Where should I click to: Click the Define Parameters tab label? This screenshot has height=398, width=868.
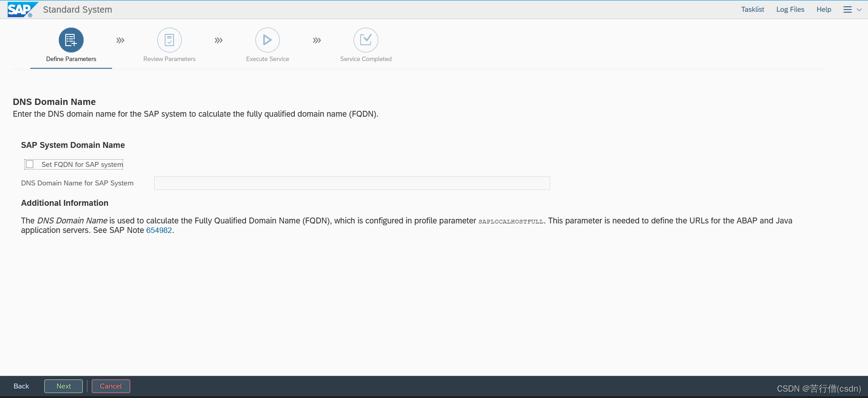(x=71, y=59)
